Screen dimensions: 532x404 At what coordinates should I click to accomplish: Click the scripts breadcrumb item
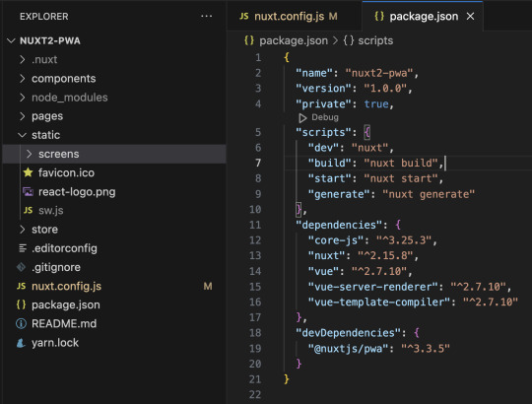(375, 40)
